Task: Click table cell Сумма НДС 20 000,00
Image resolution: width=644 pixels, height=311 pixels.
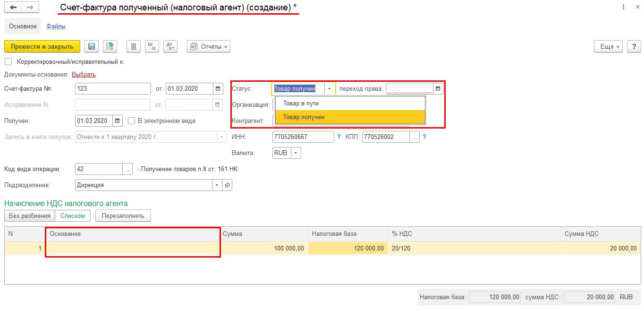Action: (601, 248)
